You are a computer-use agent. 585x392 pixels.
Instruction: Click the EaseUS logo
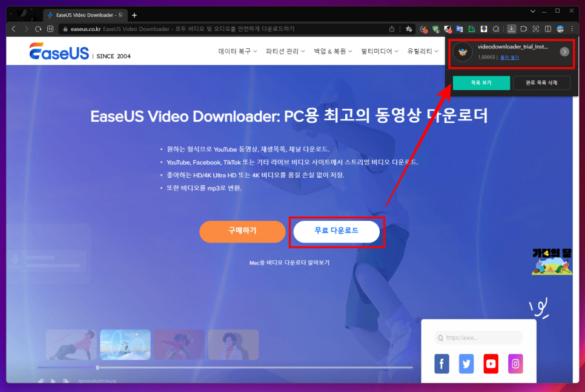(59, 51)
